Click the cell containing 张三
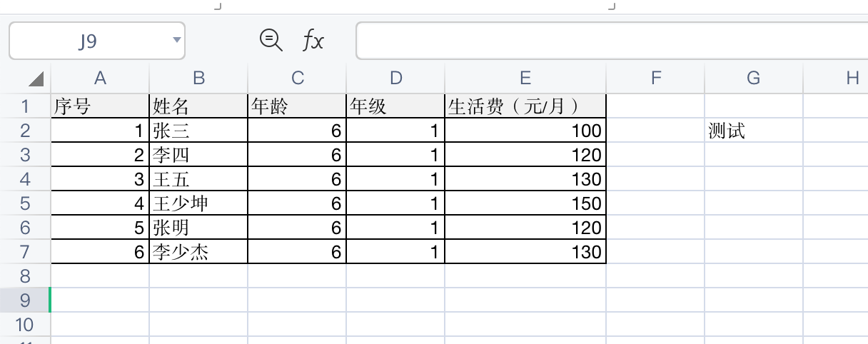Viewport: 868px width, 344px height. pyautogui.click(x=198, y=131)
